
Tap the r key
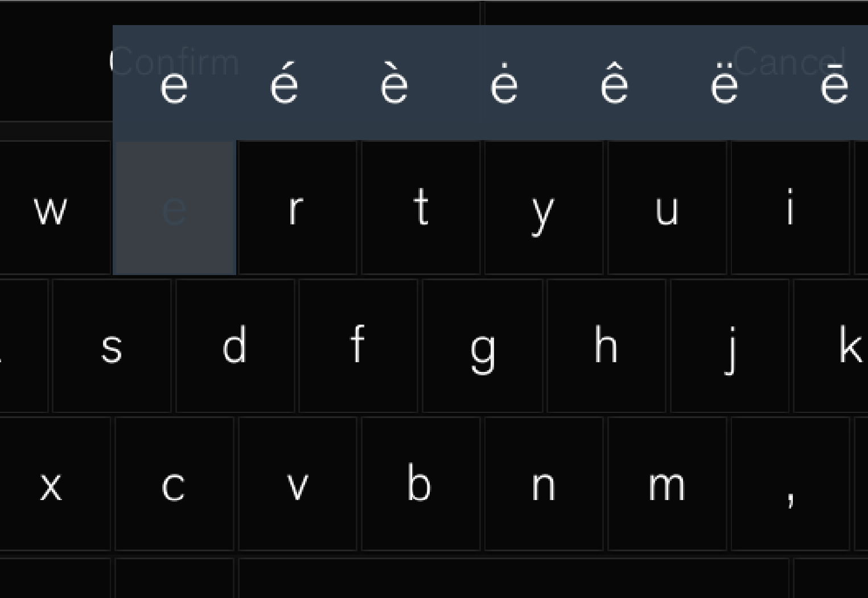click(x=297, y=208)
